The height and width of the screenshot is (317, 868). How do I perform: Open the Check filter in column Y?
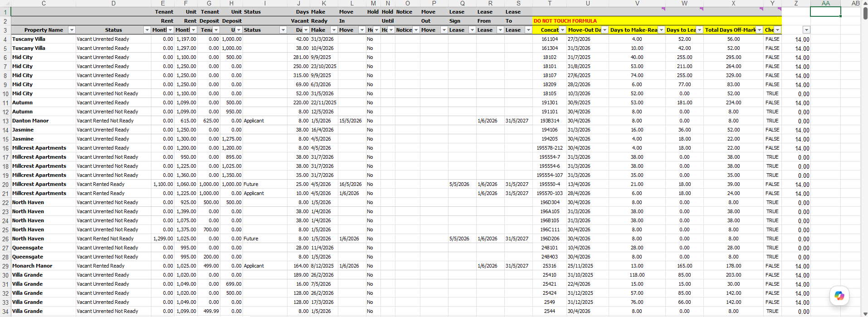[778, 30]
